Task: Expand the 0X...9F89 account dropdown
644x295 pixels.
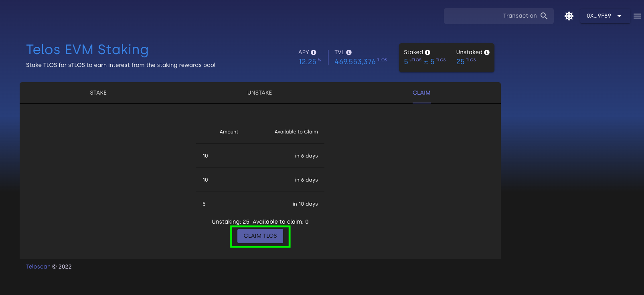Action: pos(604,16)
